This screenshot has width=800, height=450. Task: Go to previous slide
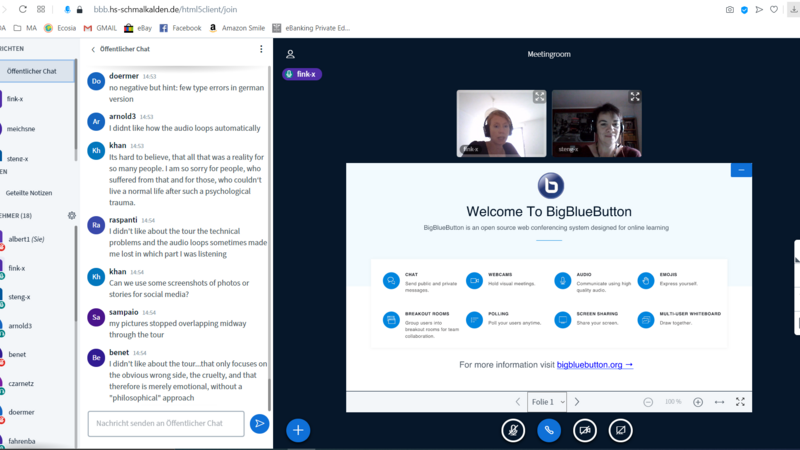pyautogui.click(x=518, y=402)
